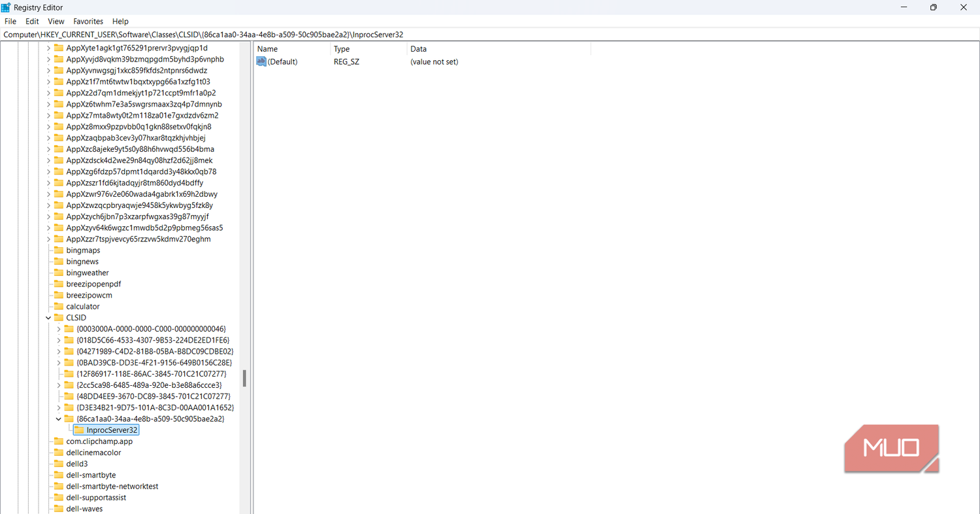Click the CLSID folder icon
This screenshot has width=980, height=514.
point(59,318)
